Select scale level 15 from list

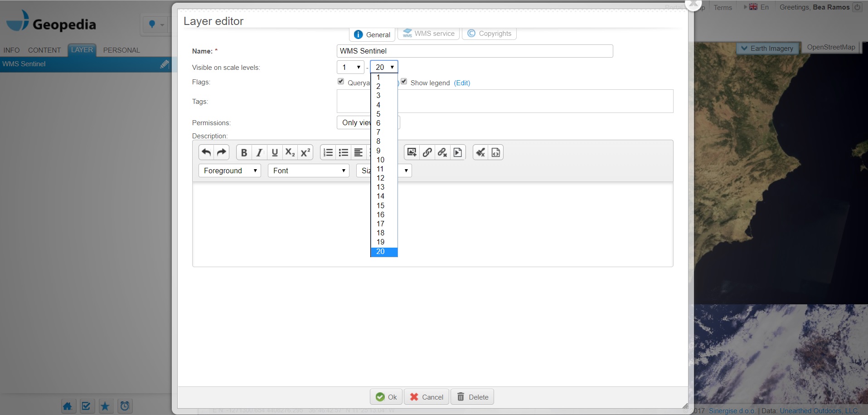384,205
